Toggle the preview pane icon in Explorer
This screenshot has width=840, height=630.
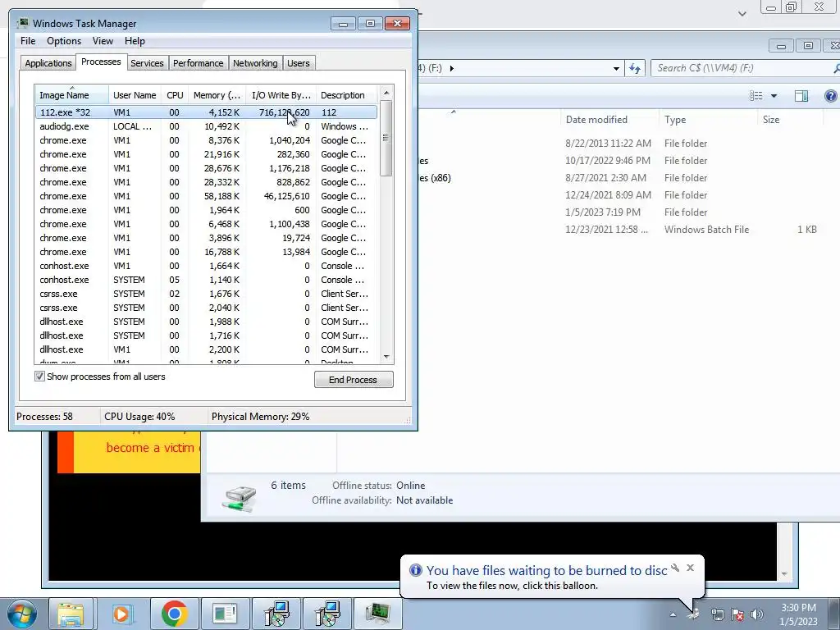click(801, 96)
